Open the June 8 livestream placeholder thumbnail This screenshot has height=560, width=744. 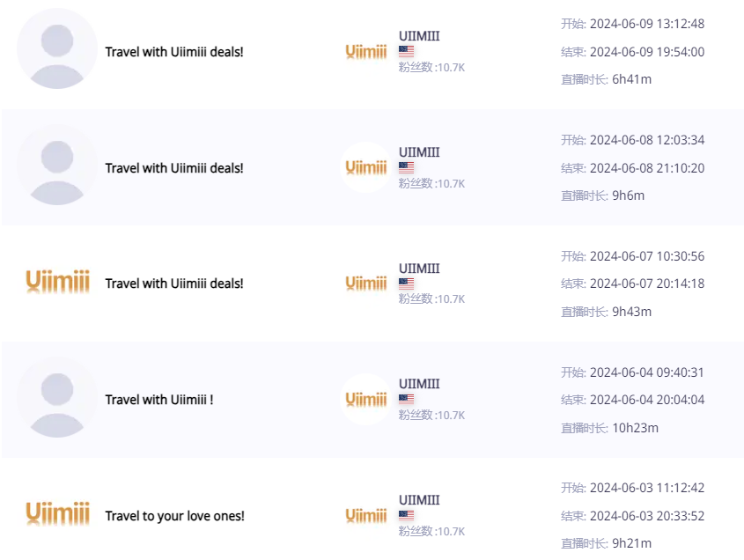(57, 165)
